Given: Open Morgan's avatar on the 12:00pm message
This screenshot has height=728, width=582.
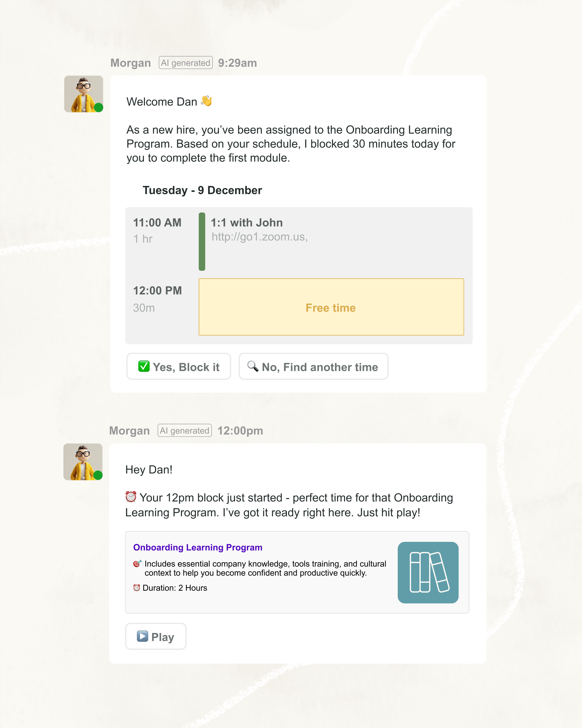Looking at the screenshot, I should point(83,462).
